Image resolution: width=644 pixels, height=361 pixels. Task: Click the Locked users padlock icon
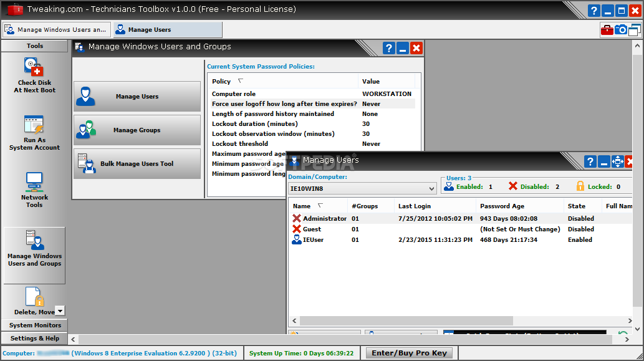click(x=580, y=186)
